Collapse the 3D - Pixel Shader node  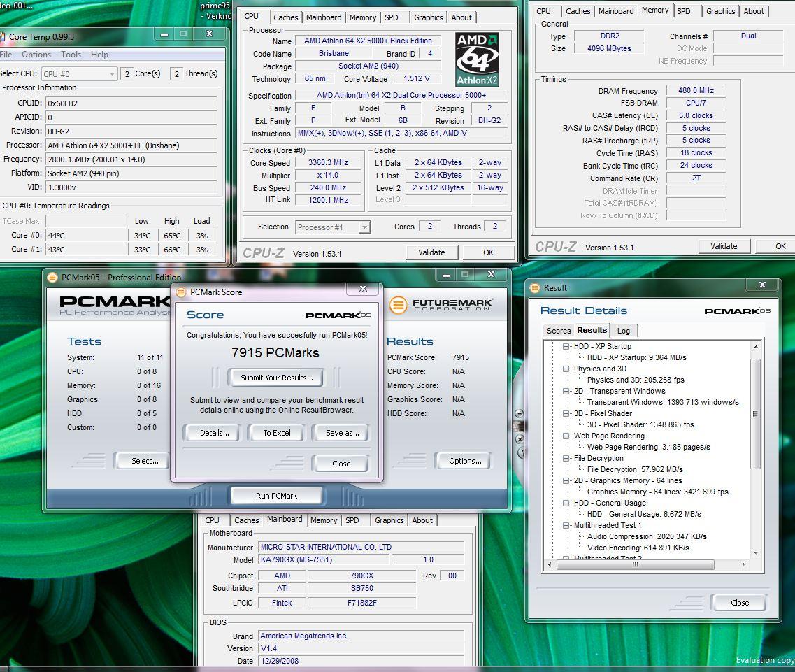566,413
